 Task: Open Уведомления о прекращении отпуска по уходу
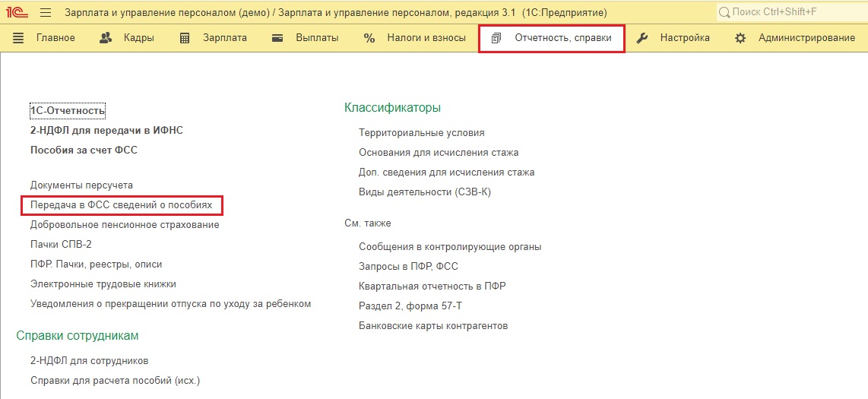coord(170,304)
